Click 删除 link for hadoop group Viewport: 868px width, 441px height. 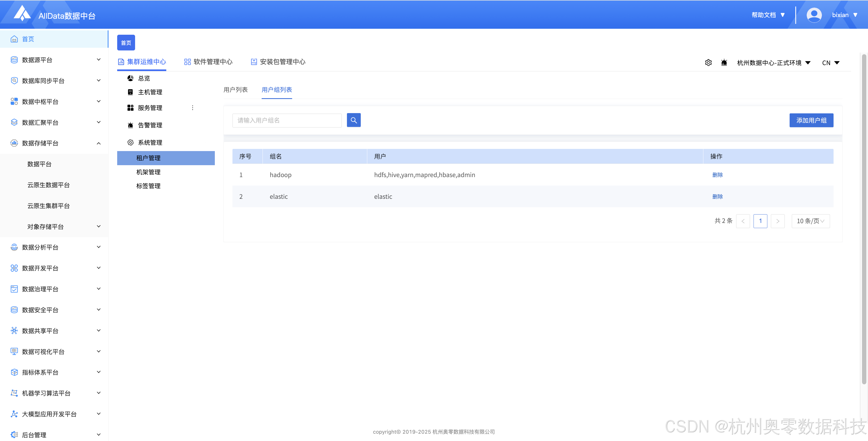click(x=717, y=175)
